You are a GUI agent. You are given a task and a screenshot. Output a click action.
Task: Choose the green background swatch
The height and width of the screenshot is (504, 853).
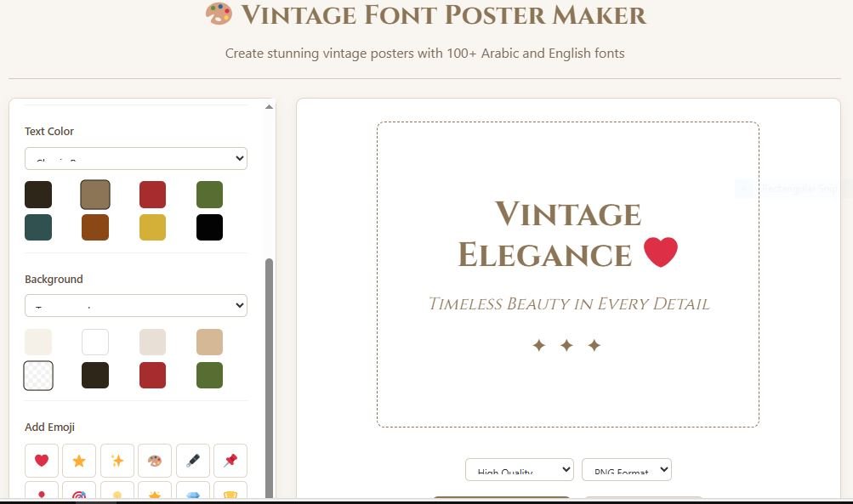point(209,375)
